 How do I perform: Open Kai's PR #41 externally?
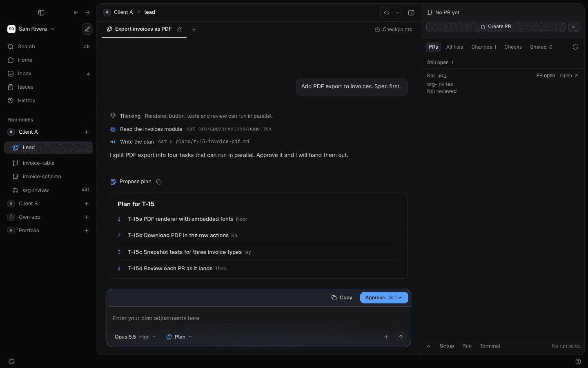click(x=569, y=76)
